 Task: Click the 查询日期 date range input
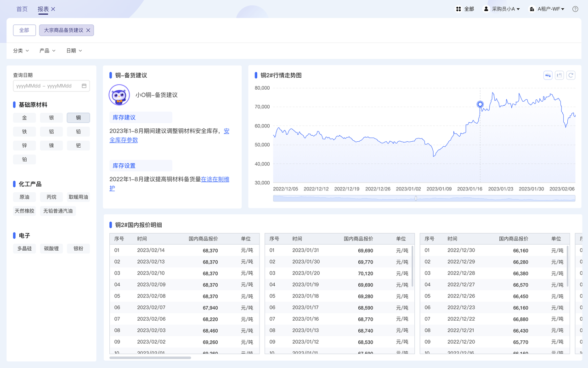(51, 86)
